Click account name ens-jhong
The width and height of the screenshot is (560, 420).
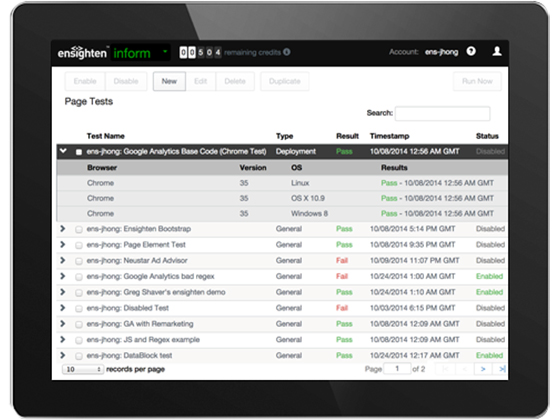[x=441, y=52]
